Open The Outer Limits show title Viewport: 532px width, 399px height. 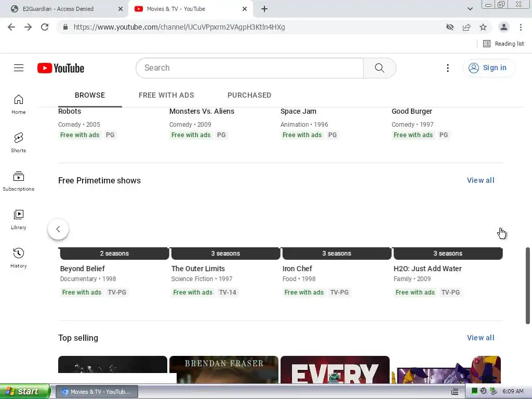coord(198,269)
